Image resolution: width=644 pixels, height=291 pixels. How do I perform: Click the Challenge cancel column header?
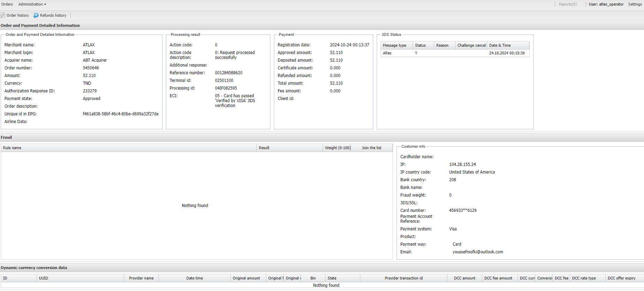tap(471, 45)
